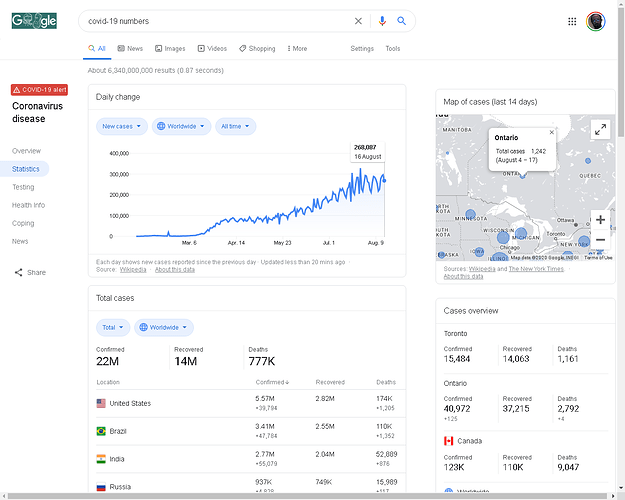Open the Google apps grid
Screen dimensions: 625x500
572,22
